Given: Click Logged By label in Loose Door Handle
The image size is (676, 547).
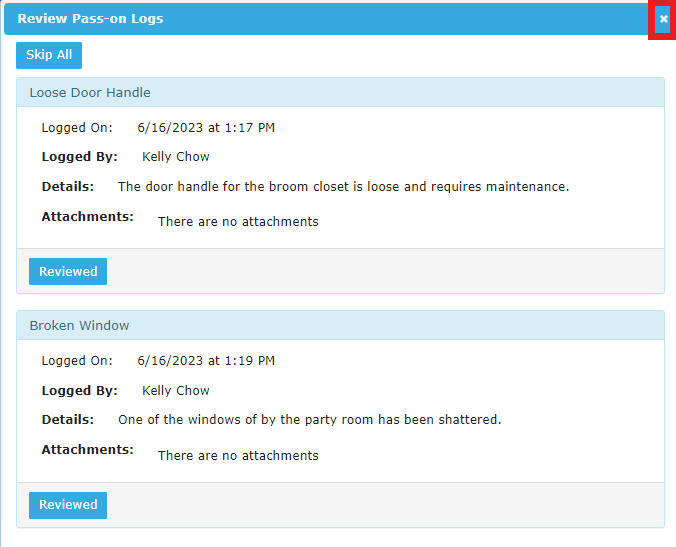Looking at the screenshot, I should click(79, 156).
